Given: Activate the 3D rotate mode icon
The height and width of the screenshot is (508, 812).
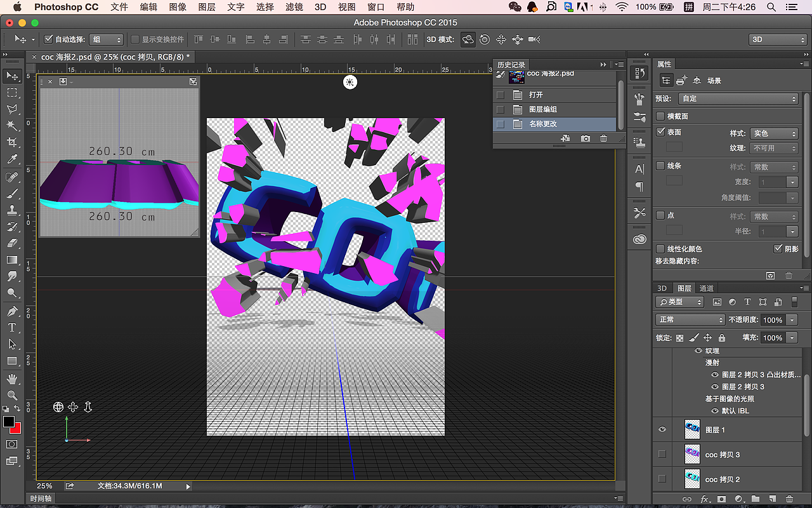Looking at the screenshot, I should (x=468, y=39).
